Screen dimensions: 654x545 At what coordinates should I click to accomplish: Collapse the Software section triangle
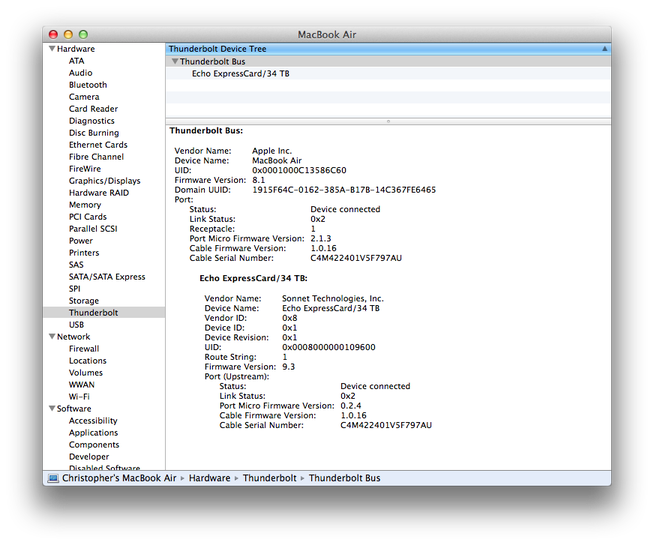coord(52,409)
